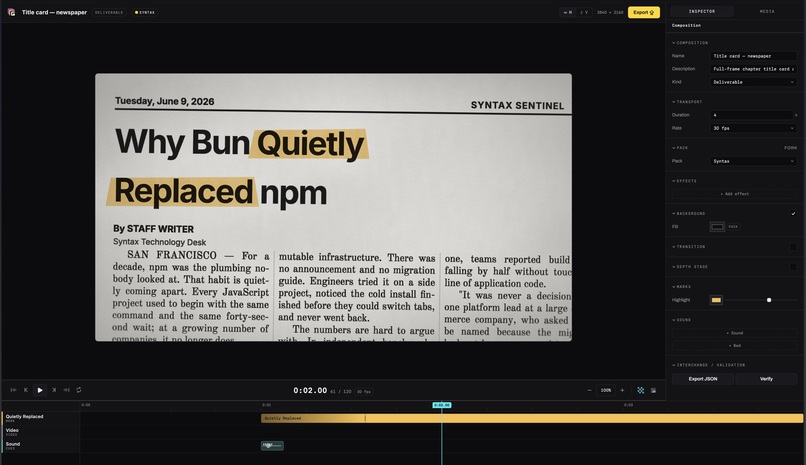Collapse the Marks section

(682, 287)
